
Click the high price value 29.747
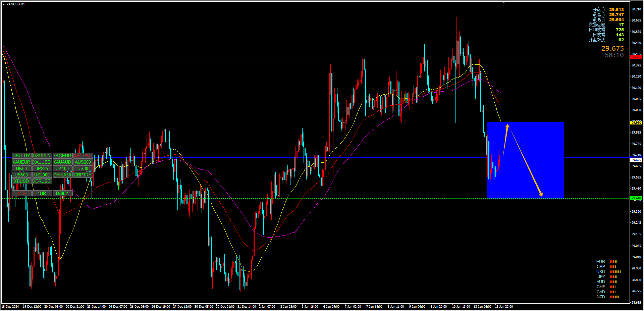(616, 15)
